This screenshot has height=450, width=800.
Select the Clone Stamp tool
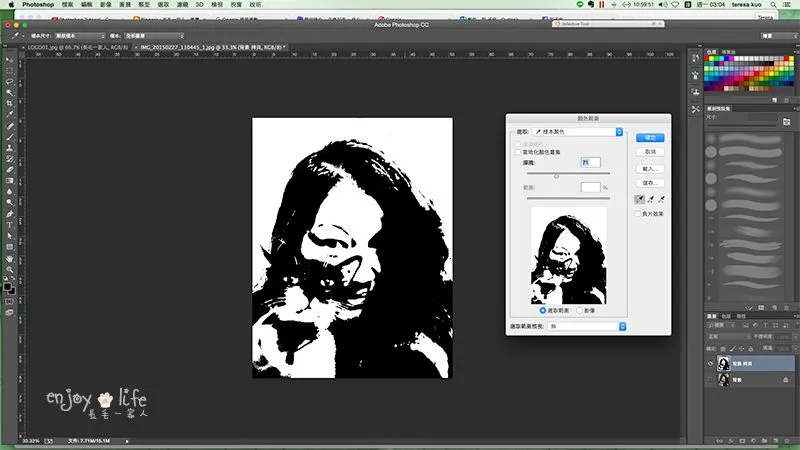(10, 148)
